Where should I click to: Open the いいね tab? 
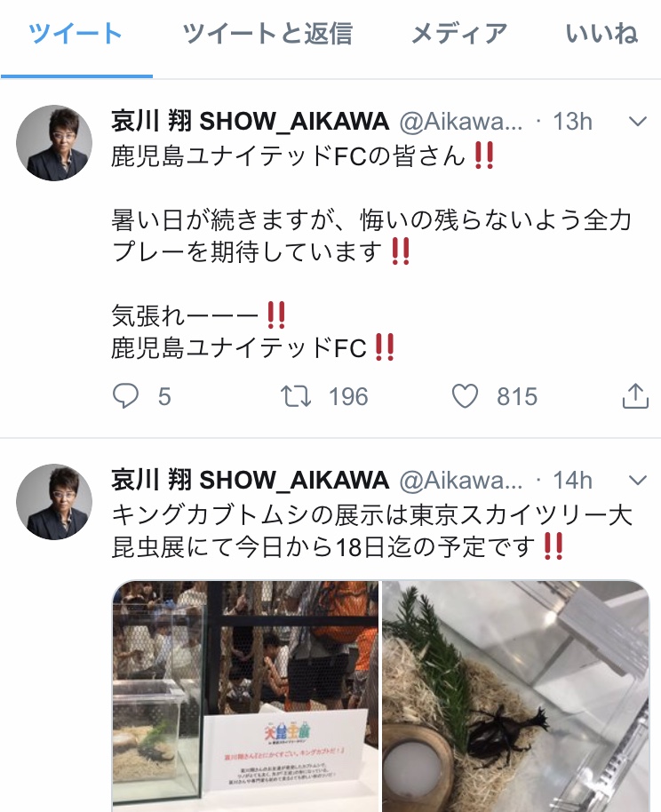pos(602,34)
